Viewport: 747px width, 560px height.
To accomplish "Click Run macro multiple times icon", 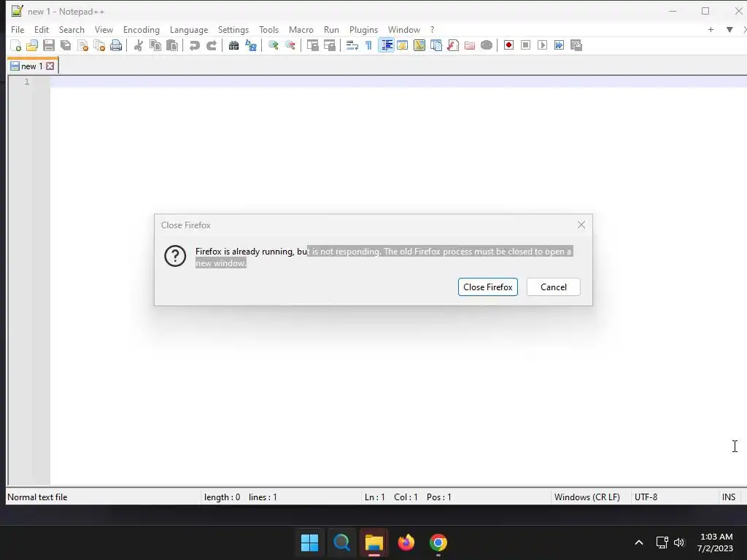I will (x=559, y=45).
